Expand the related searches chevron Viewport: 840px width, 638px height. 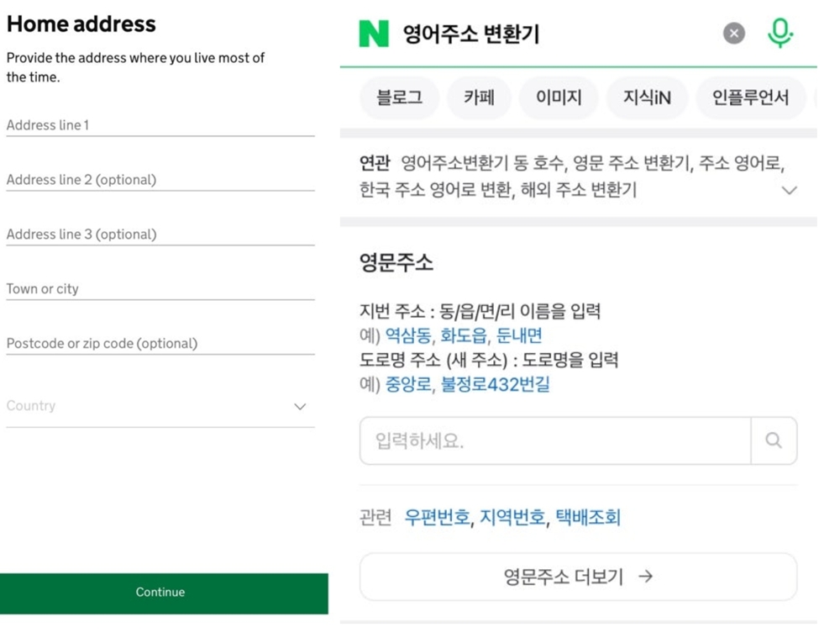[789, 190]
